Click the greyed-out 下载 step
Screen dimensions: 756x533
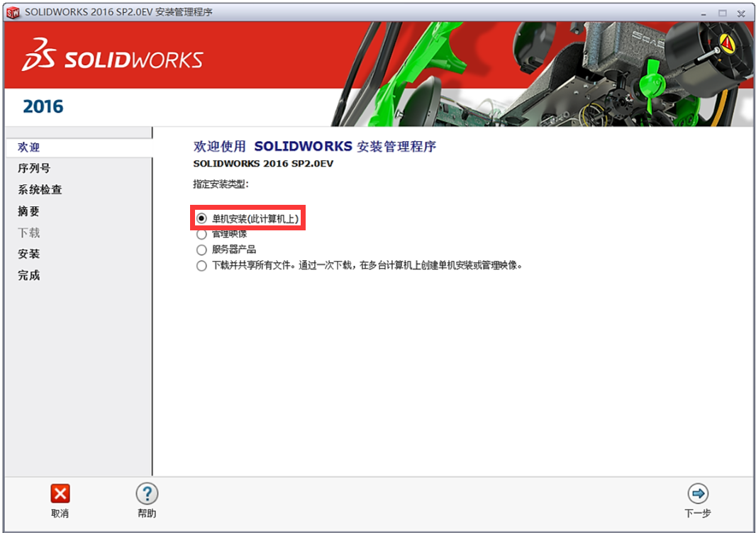point(29,232)
